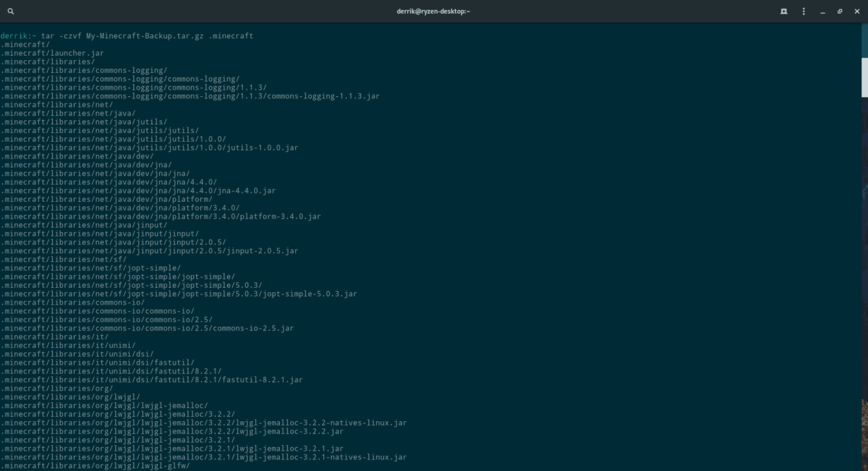Restore down the terminal window

[840, 12]
